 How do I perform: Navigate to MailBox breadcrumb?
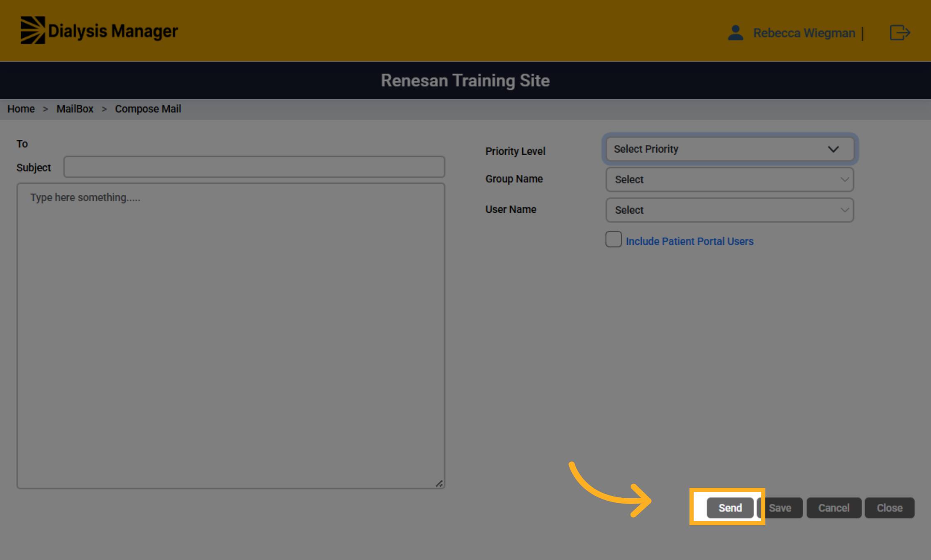pyautogui.click(x=75, y=109)
